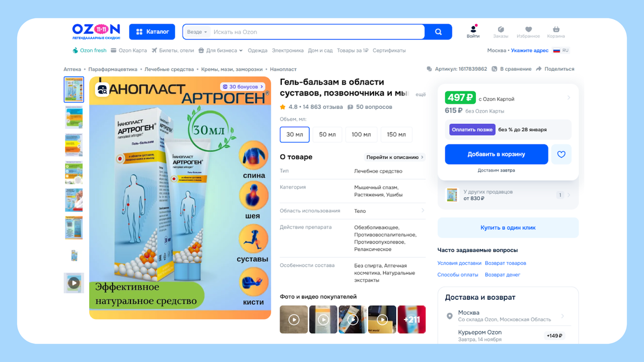Open the Условия доставки link
The height and width of the screenshot is (362, 644).
click(459, 263)
